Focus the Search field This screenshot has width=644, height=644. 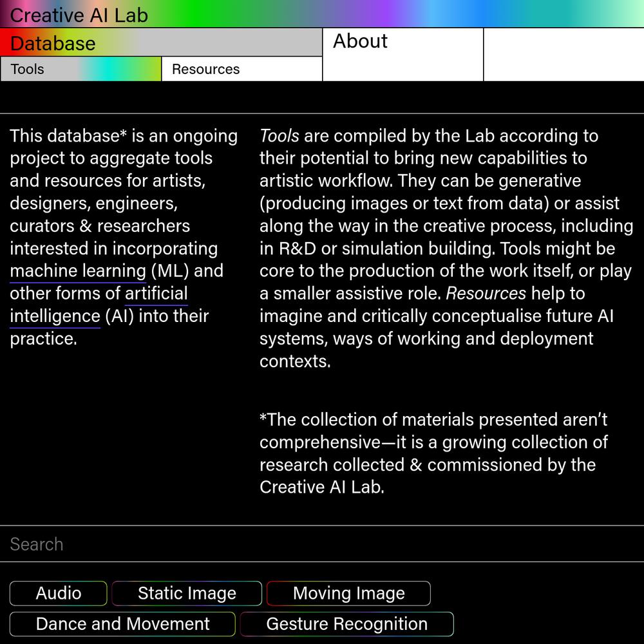[x=322, y=544]
